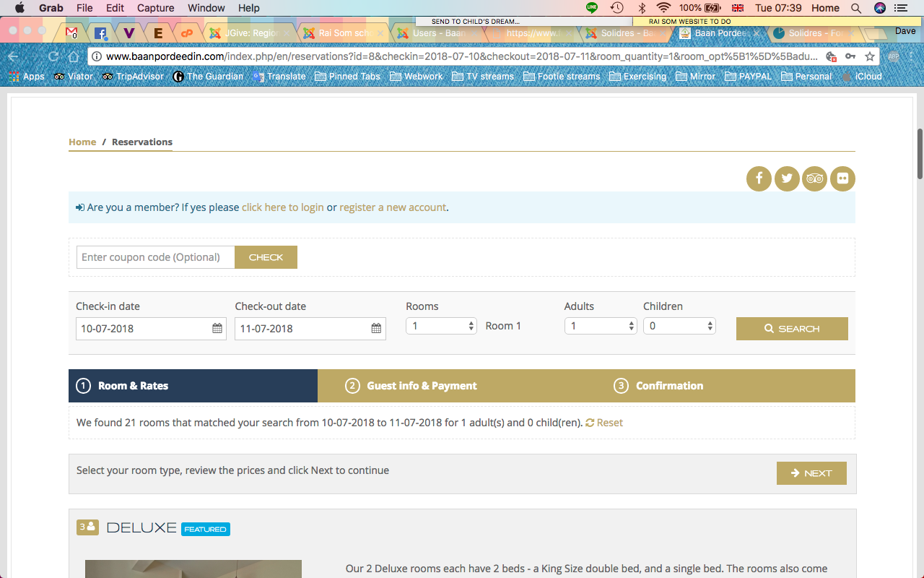The width and height of the screenshot is (924, 578).
Task: Open the Twitter social icon
Action: [x=787, y=178]
